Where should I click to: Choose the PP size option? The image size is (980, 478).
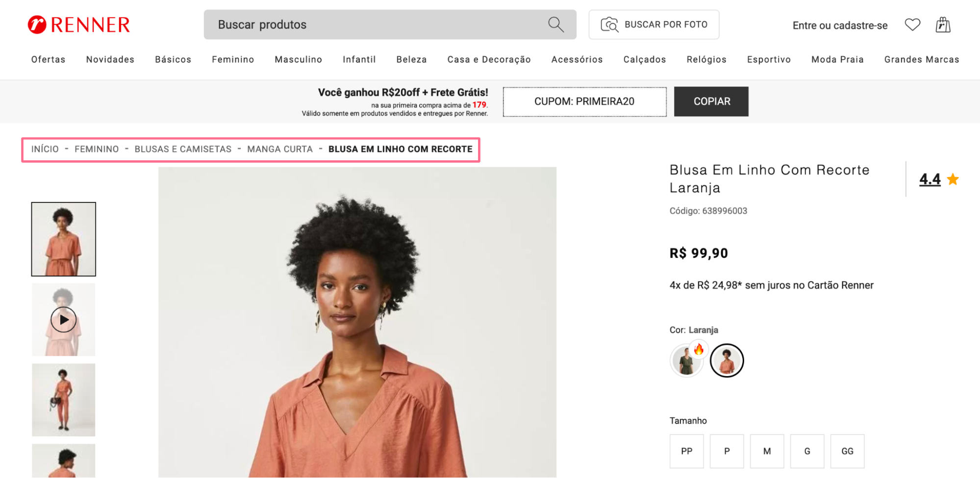pos(686,451)
